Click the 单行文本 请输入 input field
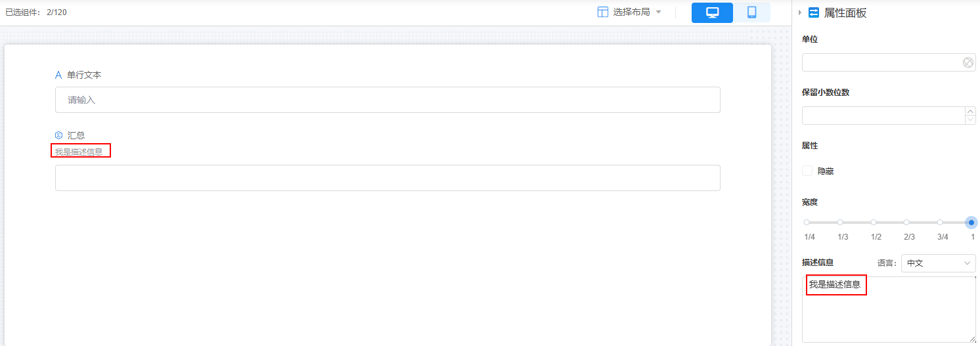 coord(388,100)
